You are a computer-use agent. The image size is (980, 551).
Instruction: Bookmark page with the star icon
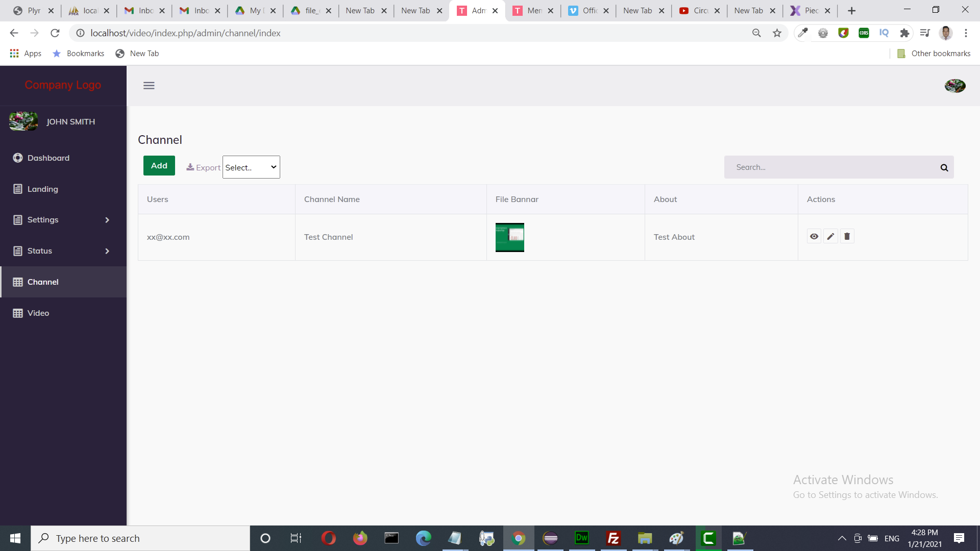[x=777, y=33]
